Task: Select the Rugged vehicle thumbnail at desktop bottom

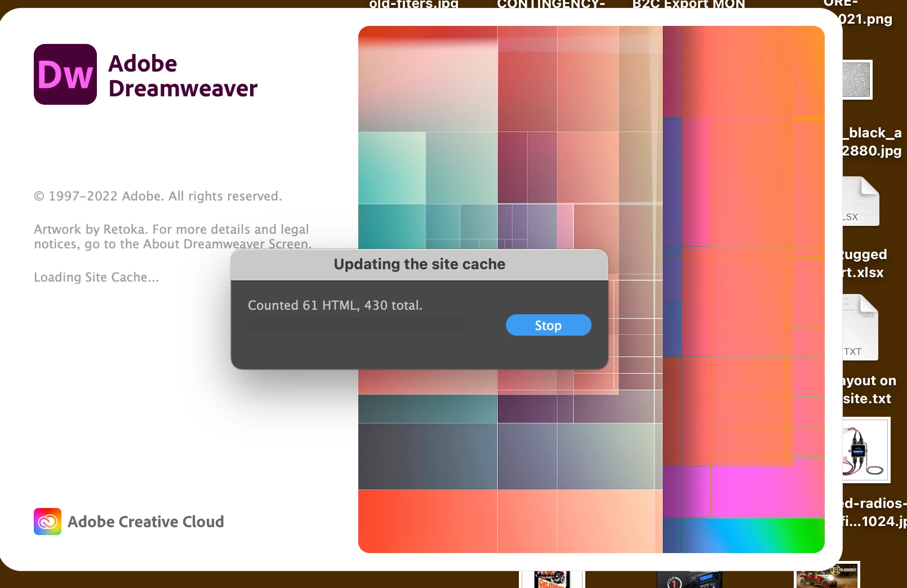Action: click(828, 575)
